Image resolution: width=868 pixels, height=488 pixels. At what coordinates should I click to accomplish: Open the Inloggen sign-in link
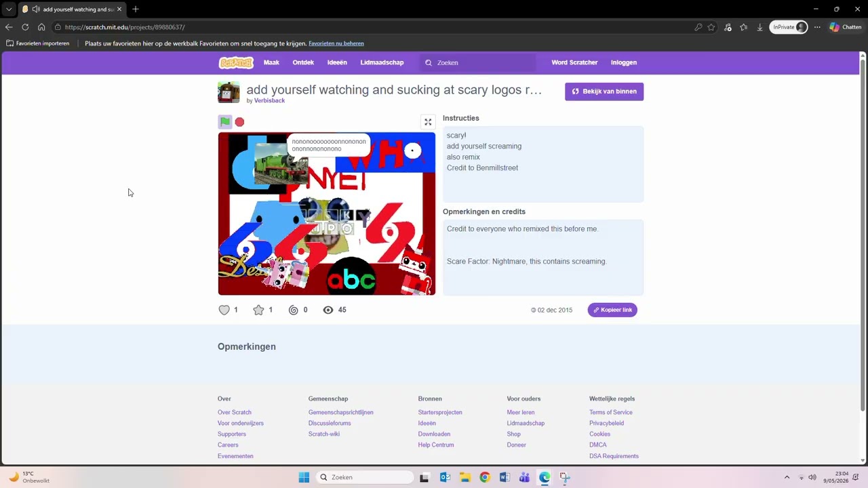point(624,62)
